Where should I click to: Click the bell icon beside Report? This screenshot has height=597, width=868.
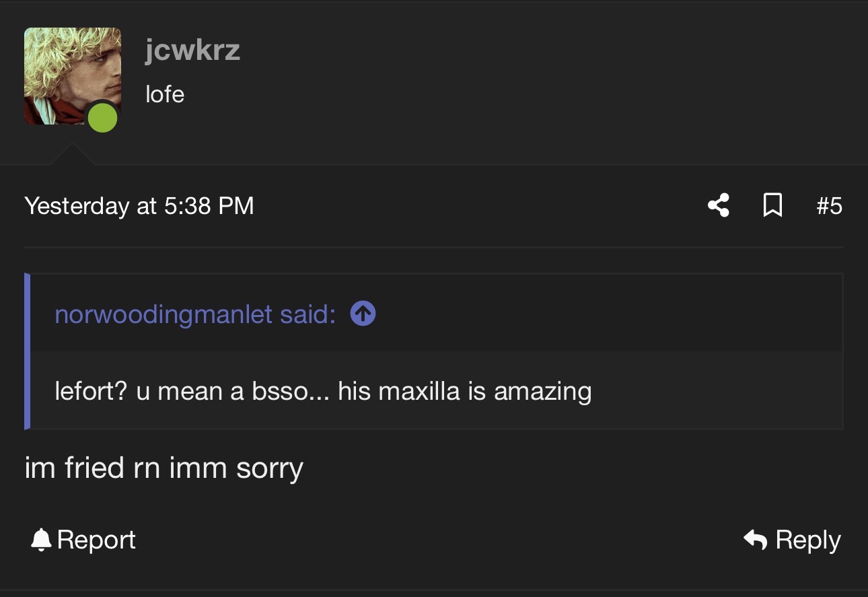(41, 540)
